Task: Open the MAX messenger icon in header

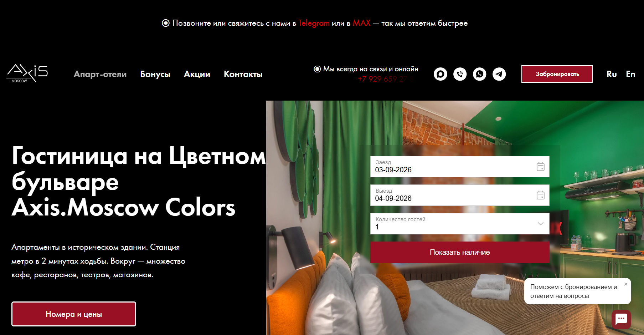Action: coord(441,74)
